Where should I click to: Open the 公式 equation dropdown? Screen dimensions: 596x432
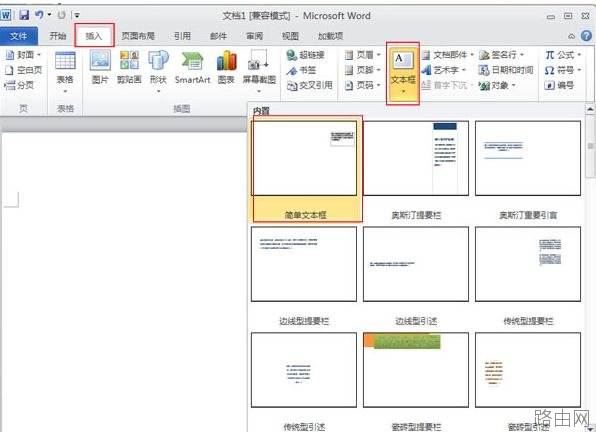(563, 55)
